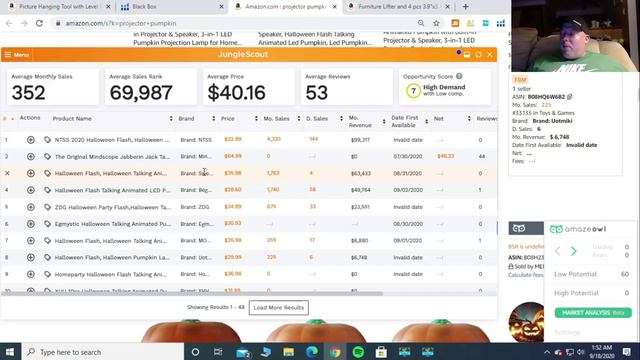
Task: Click AmazeOwl next arrow
Action: click(573, 251)
